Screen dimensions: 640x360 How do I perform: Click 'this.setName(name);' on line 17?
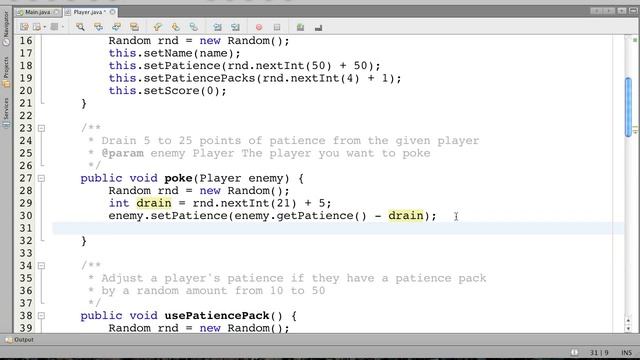click(175, 53)
